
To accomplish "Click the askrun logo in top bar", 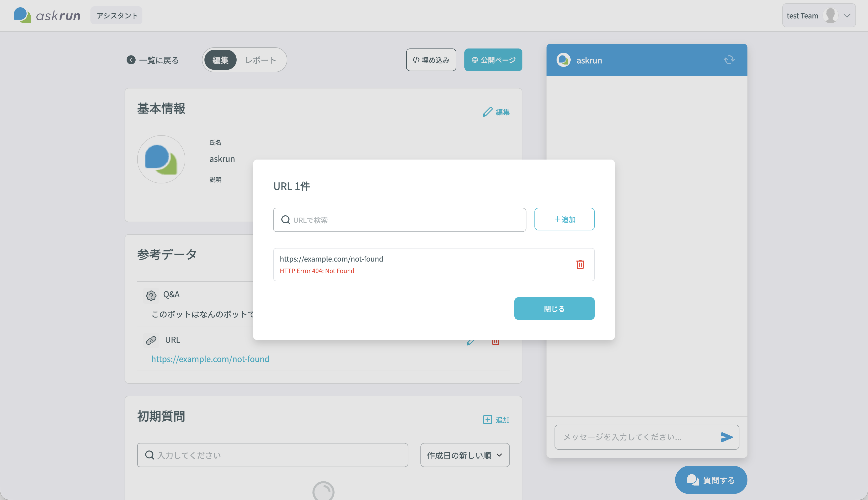I will tap(47, 16).
